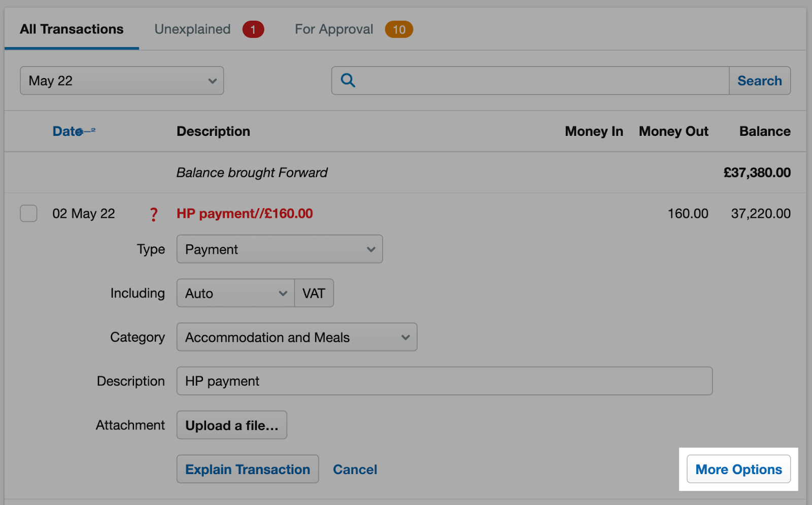The image size is (812, 505).
Task: Switch to the Unexplained tab
Action: click(x=192, y=29)
